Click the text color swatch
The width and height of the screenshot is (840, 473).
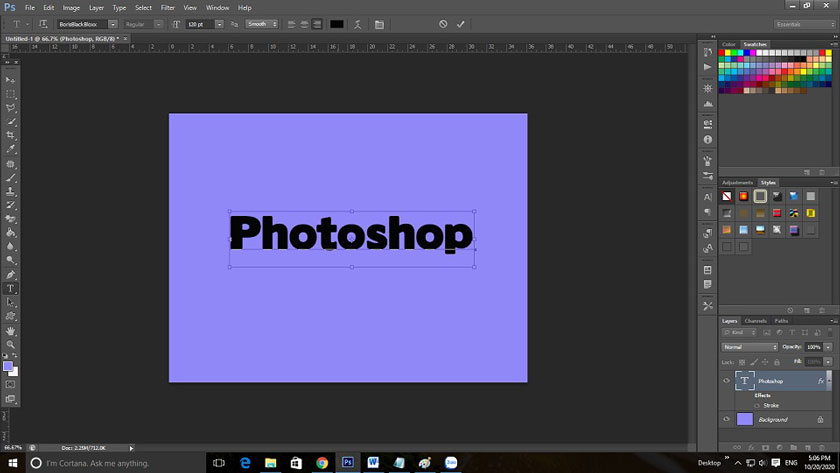(336, 24)
